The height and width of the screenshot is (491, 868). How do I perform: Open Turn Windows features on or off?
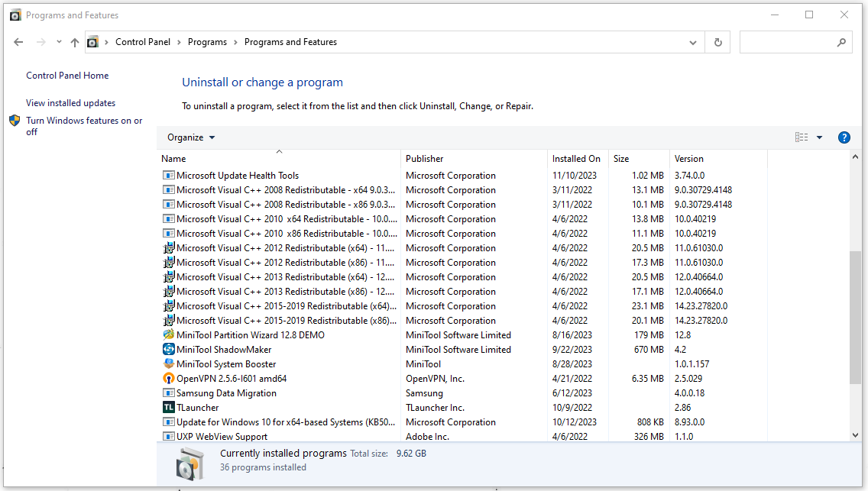click(84, 126)
